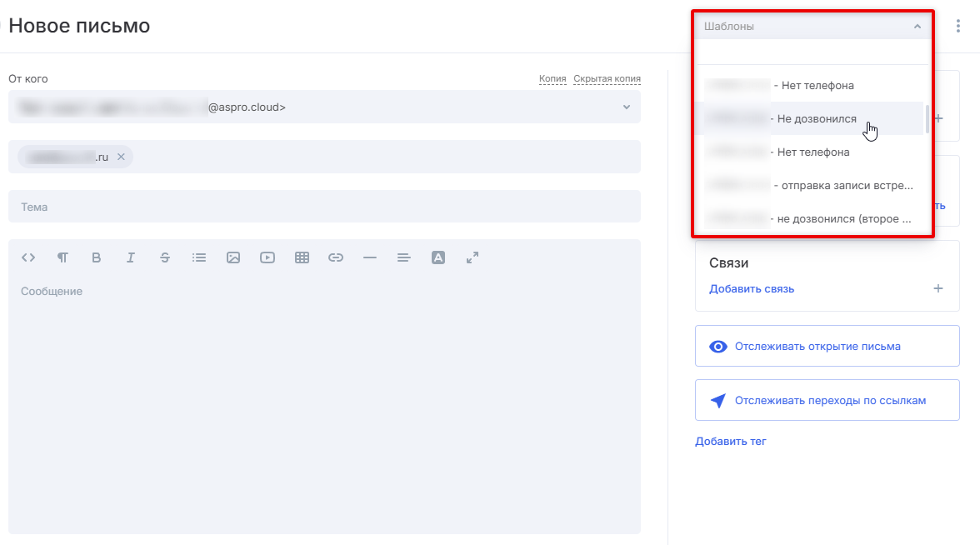The height and width of the screenshot is (545, 980).
Task: Collapse the Шаблоны templates dropdown
Action: (x=917, y=27)
